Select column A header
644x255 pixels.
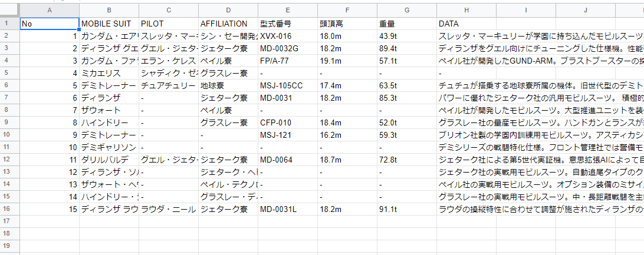[x=50, y=10]
